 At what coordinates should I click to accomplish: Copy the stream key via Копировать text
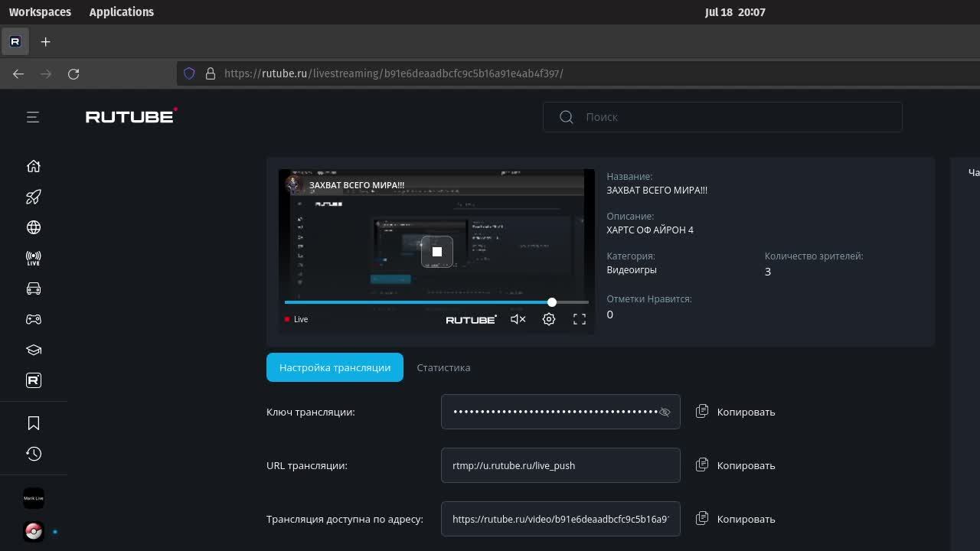[x=746, y=412]
